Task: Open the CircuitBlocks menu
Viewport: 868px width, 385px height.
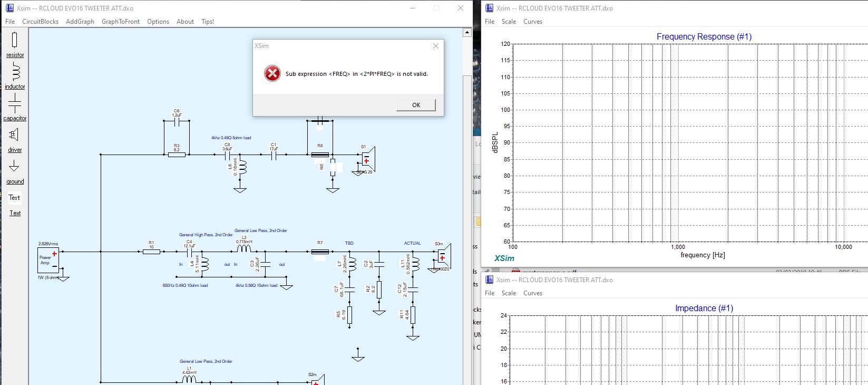Action: pyautogui.click(x=40, y=22)
